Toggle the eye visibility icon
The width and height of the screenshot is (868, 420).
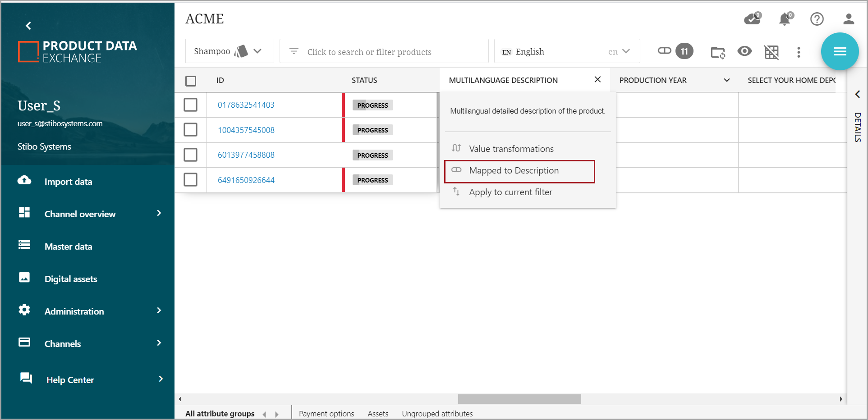[x=744, y=51]
